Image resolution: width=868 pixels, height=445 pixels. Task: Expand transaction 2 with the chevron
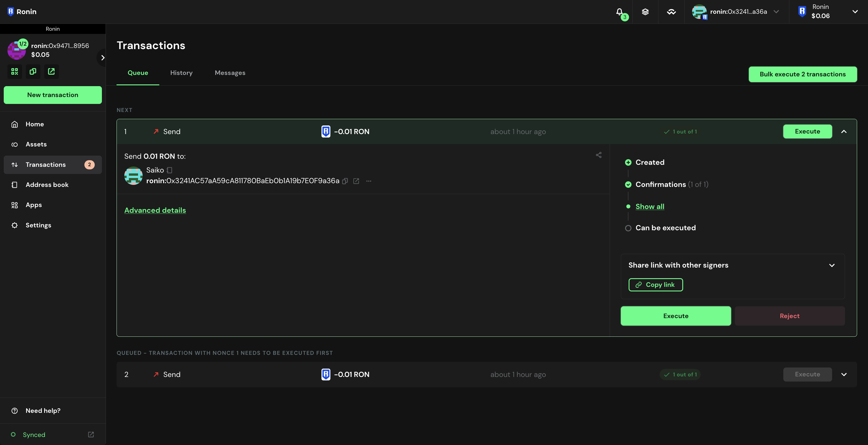(844, 375)
